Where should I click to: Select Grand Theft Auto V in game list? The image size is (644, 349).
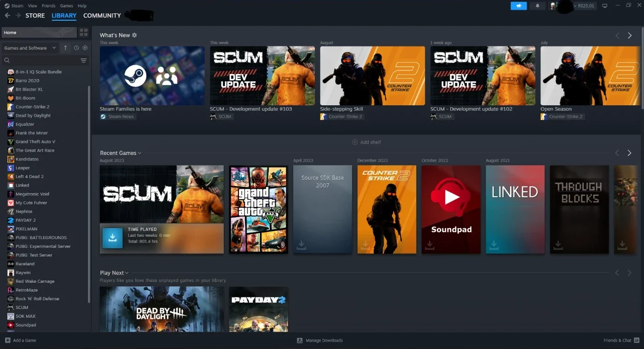click(x=35, y=142)
